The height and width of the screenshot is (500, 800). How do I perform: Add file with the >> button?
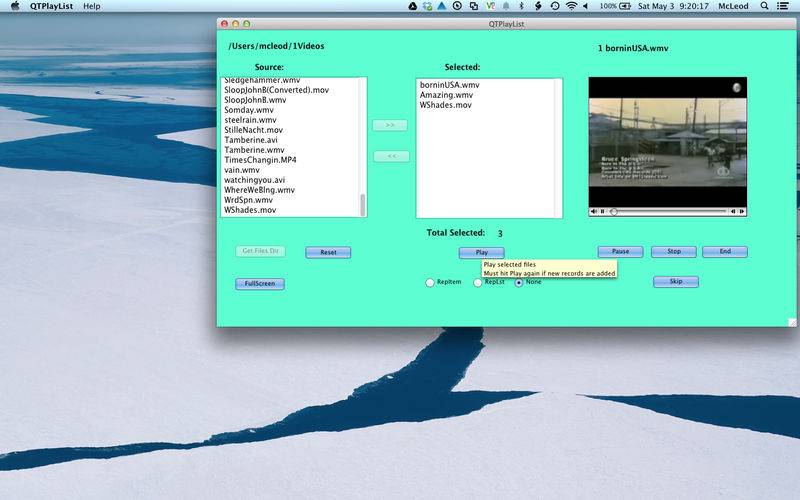[390, 125]
